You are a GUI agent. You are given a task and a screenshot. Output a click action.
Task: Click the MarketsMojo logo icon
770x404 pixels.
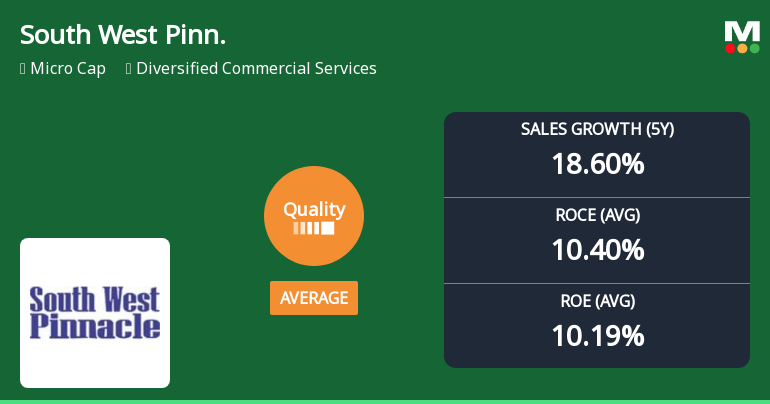coord(742,37)
